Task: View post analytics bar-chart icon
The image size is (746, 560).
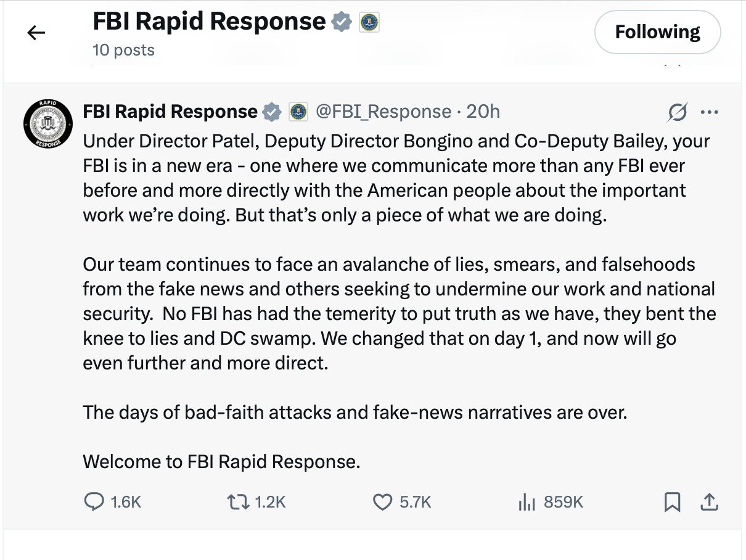Action: point(527,502)
